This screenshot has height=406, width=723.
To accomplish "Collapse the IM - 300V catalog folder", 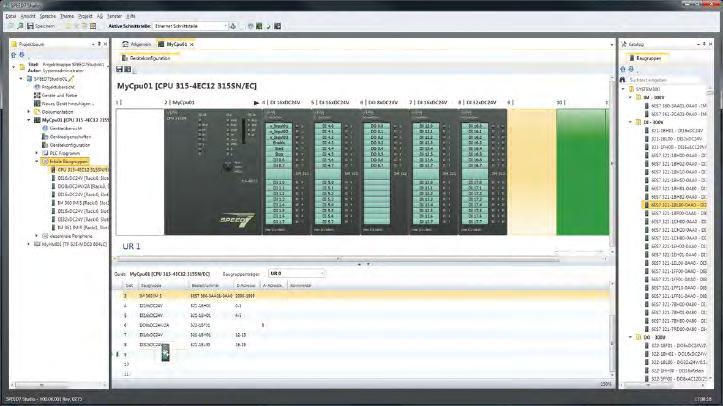I will (x=631, y=97).
